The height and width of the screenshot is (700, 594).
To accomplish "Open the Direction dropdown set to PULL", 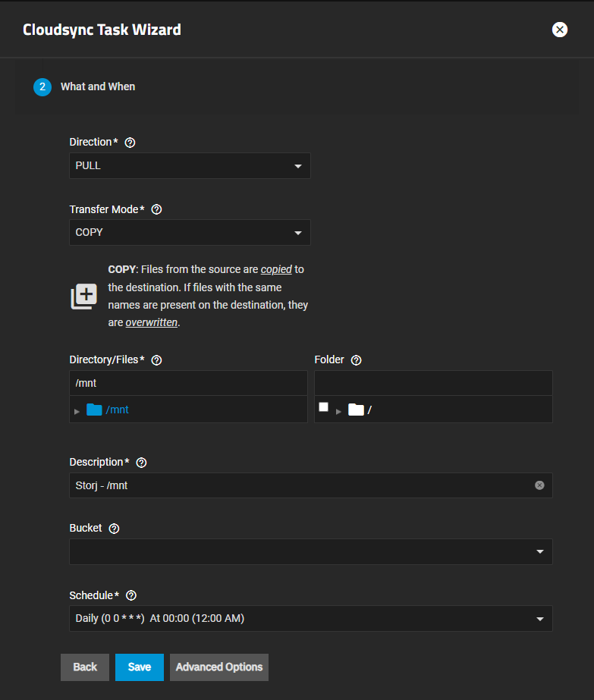I will [190, 166].
